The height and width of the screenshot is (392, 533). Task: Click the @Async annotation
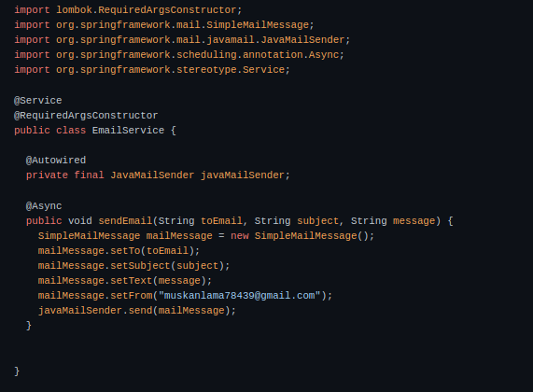(44, 206)
